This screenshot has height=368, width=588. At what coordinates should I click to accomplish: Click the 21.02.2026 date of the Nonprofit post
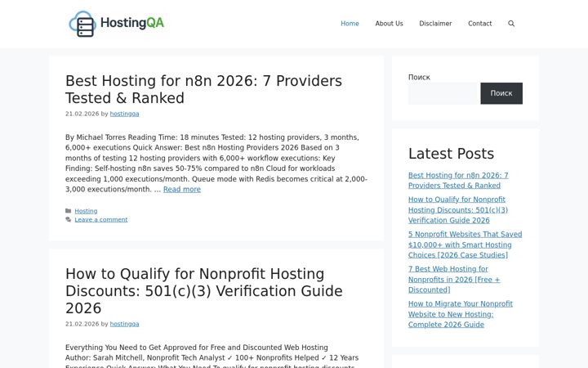82,324
